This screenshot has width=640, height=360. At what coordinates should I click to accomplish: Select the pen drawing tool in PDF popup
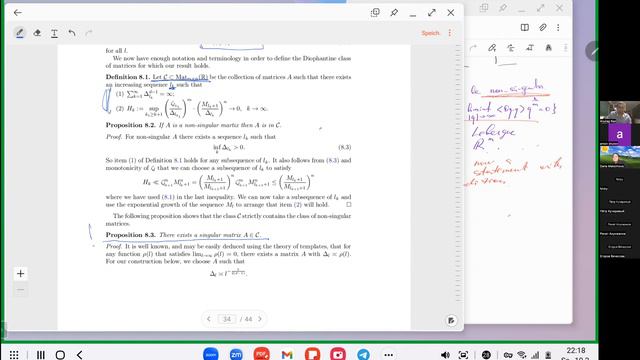[20, 33]
